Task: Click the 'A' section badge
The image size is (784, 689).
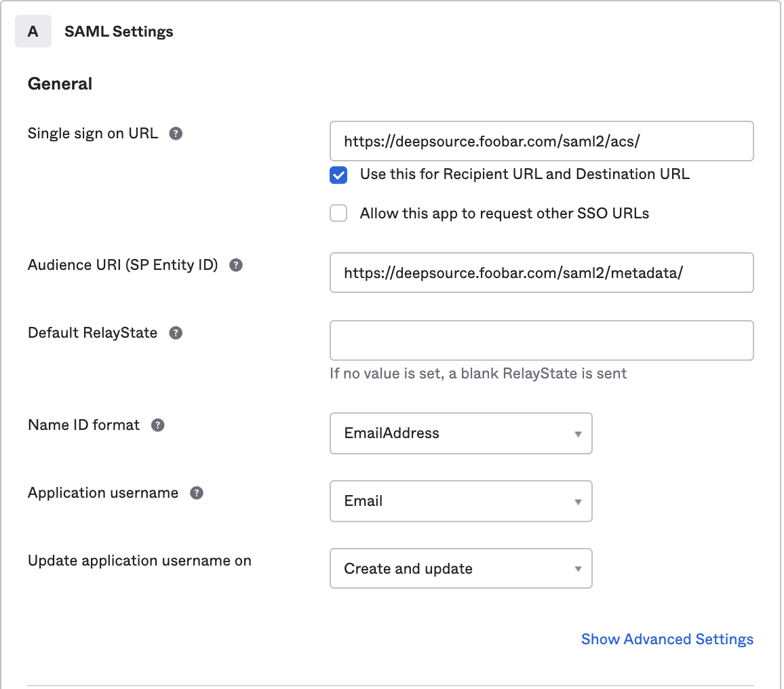Action: tap(33, 31)
